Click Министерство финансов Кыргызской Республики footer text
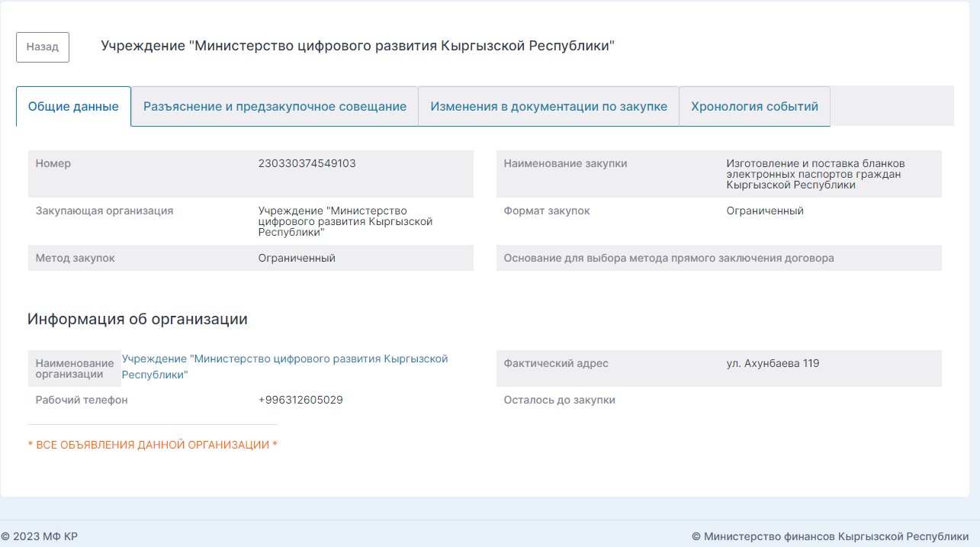 (x=831, y=537)
